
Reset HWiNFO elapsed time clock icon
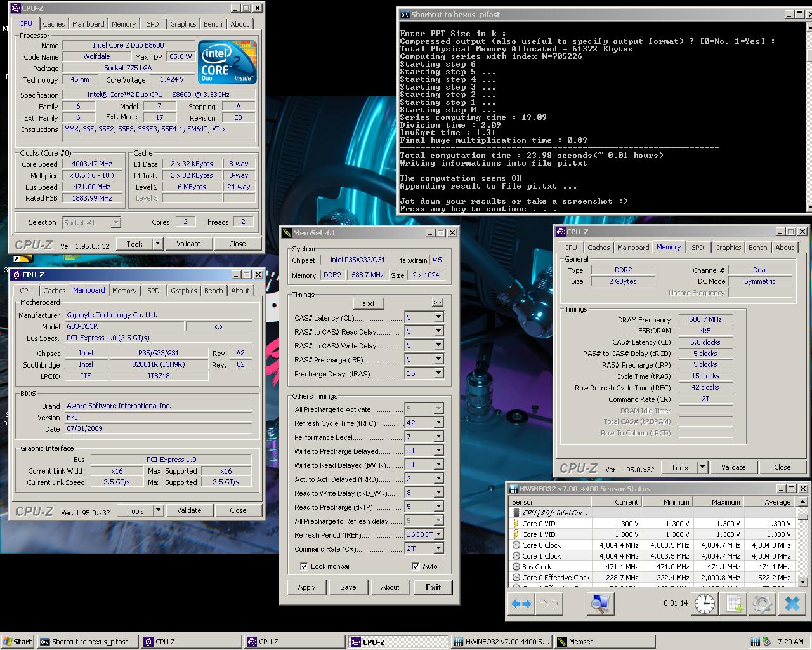tap(704, 604)
